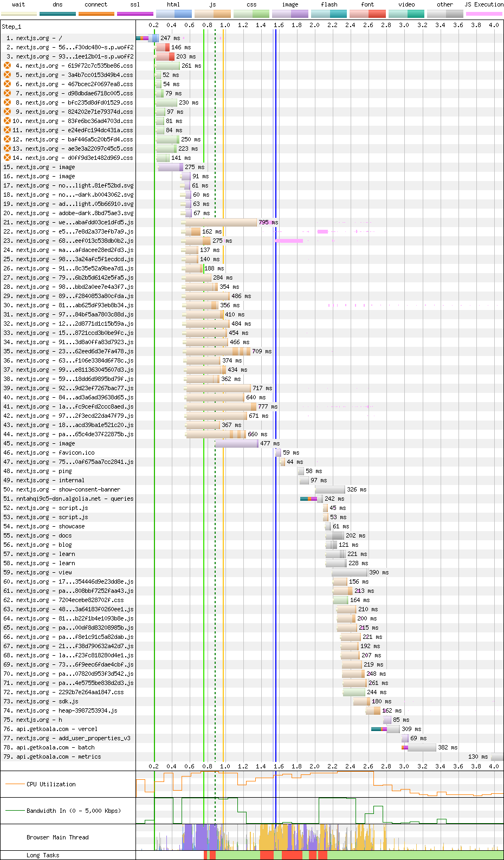
Task: Click the 795 ms bar on request 21
Action: coord(221,223)
